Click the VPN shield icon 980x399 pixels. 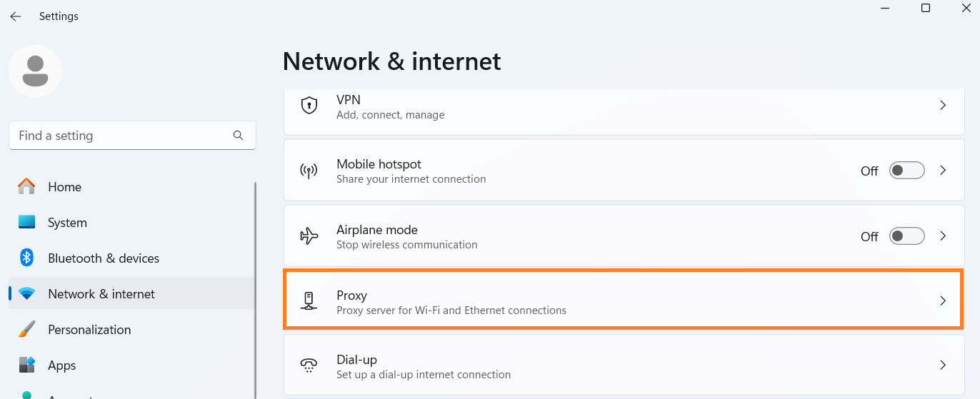click(x=309, y=106)
